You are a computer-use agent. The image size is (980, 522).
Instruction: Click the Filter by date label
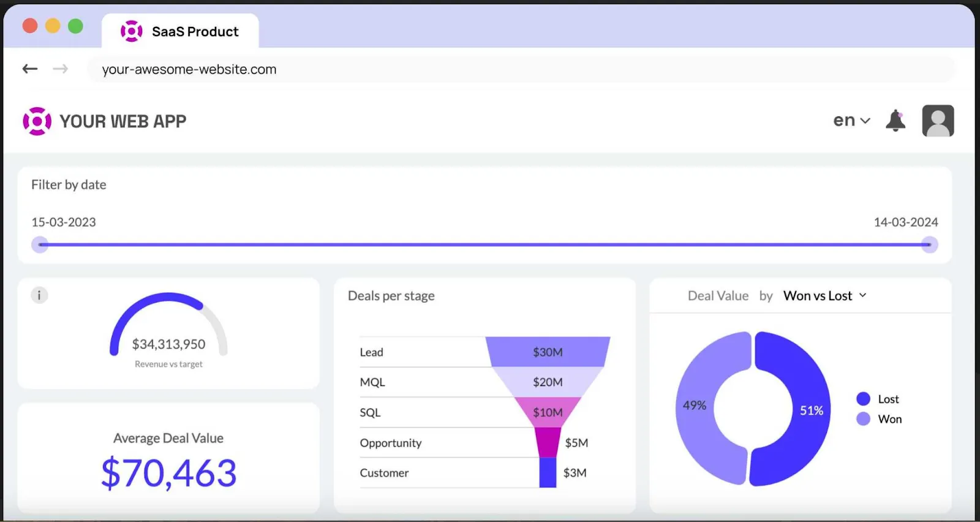click(69, 184)
